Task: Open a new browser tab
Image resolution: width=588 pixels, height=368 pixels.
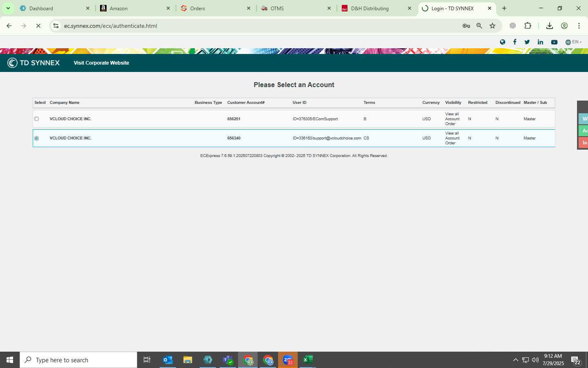Action: coord(504,8)
